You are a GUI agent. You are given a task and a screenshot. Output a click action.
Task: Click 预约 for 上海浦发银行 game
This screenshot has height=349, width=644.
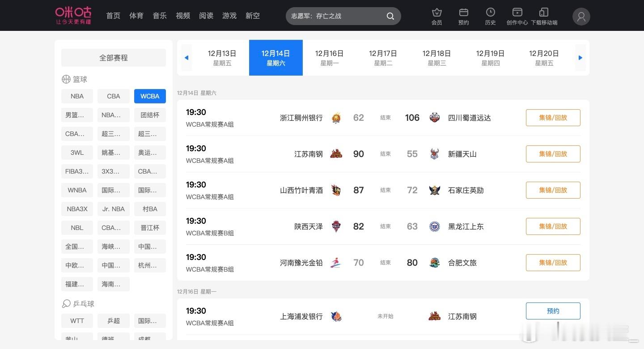pyautogui.click(x=553, y=311)
